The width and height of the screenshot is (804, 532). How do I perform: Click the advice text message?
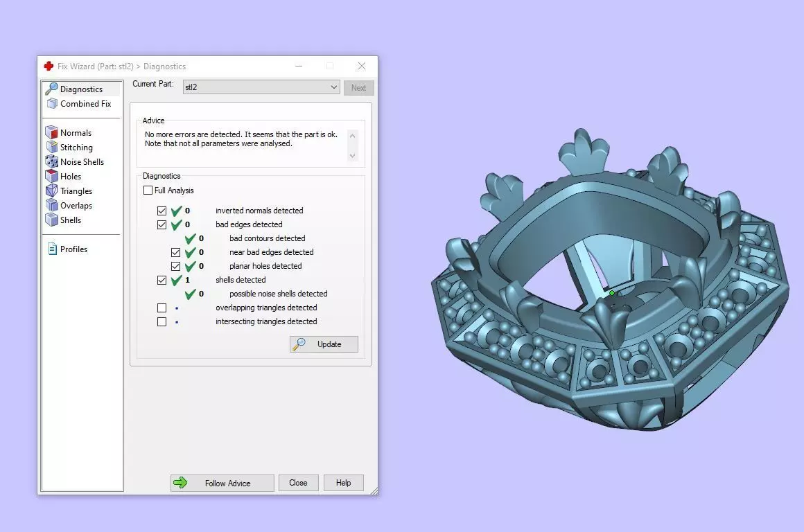241,139
